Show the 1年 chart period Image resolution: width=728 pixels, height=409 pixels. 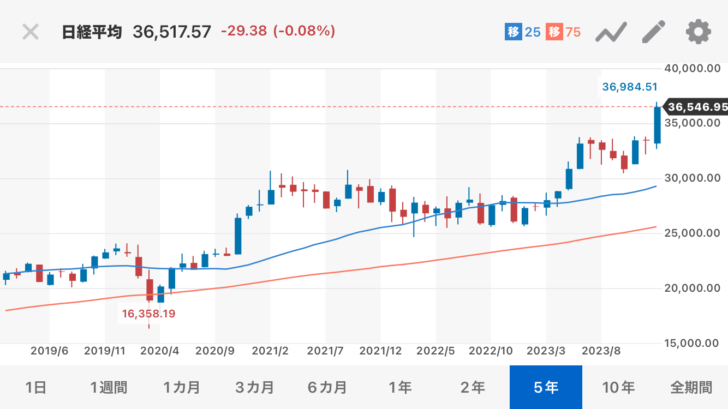[x=400, y=387]
